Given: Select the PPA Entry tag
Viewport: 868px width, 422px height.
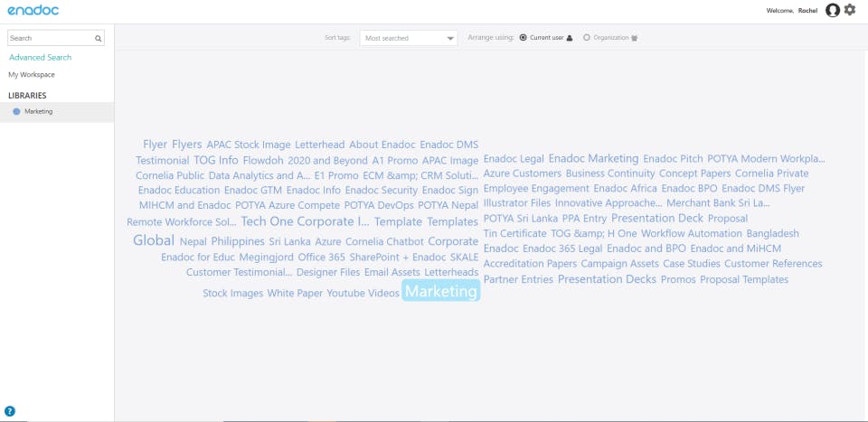Looking at the screenshot, I should point(585,219).
